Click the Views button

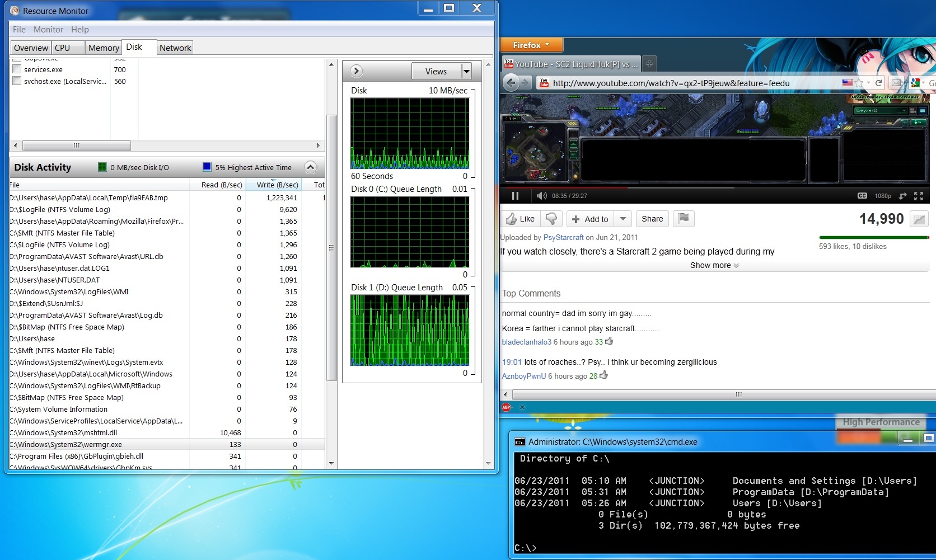436,71
